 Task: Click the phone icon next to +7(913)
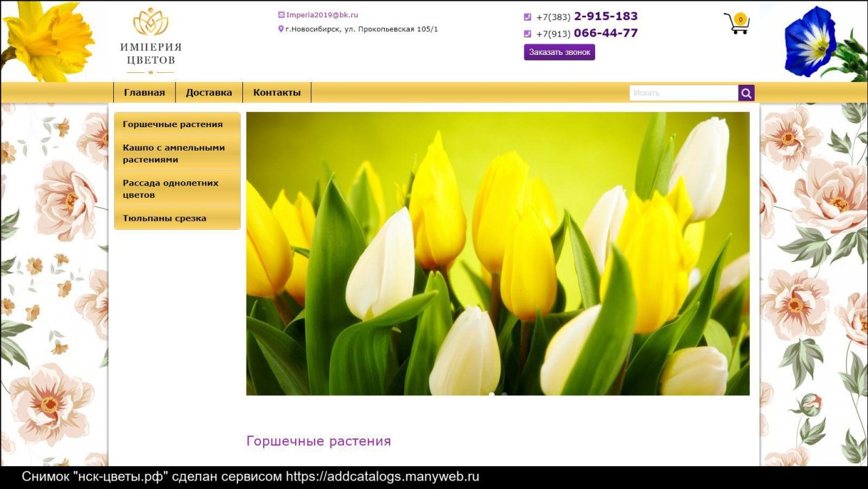pos(527,34)
